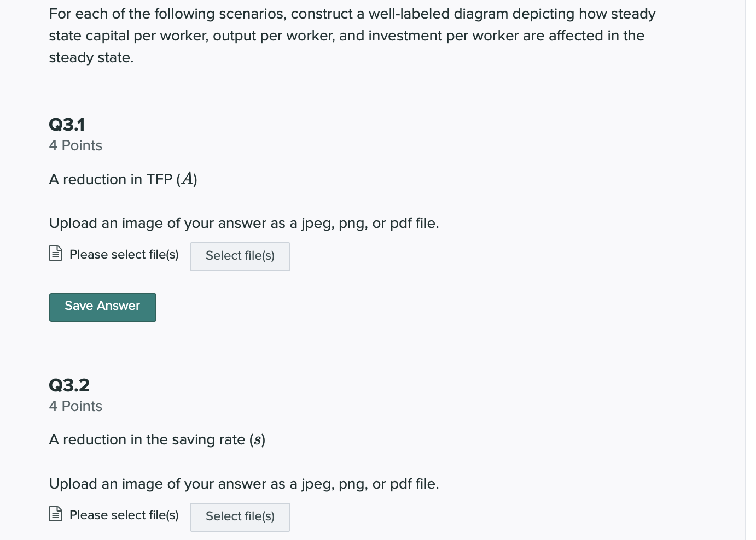756x540 pixels.
Task: Click the intro paragraph about steady state scenarios
Action: point(352,36)
